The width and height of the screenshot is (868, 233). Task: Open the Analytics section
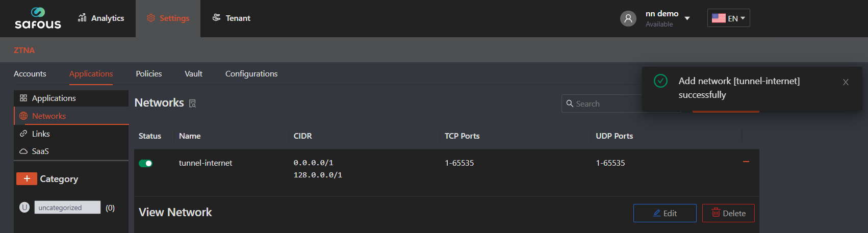pos(101,18)
